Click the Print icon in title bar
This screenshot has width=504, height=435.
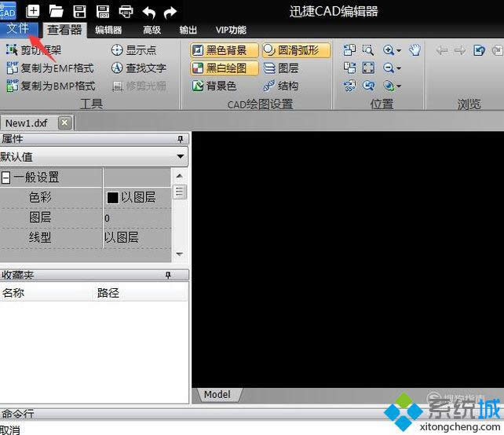pos(126,12)
